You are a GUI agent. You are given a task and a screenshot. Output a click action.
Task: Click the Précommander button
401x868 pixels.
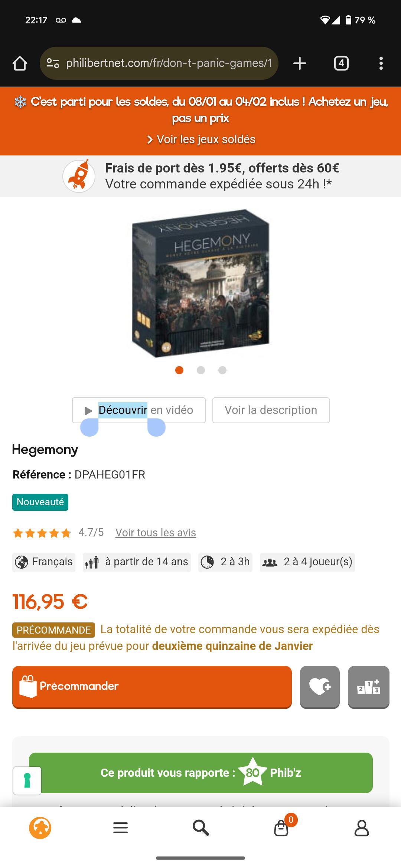tap(152, 687)
